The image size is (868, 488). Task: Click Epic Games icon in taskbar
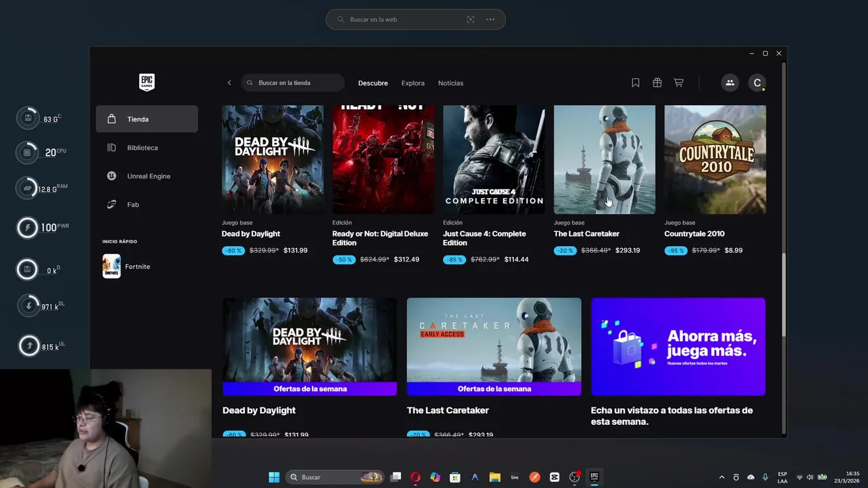tap(594, 477)
